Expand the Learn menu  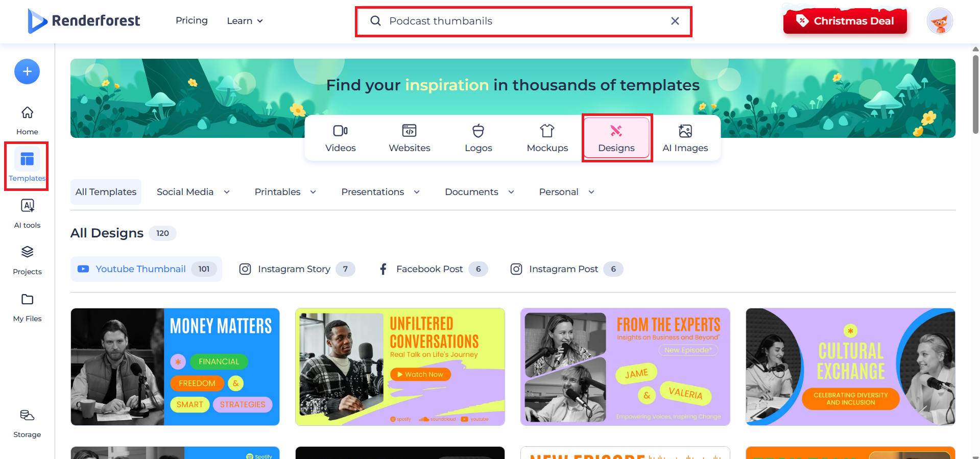tap(245, 21)
